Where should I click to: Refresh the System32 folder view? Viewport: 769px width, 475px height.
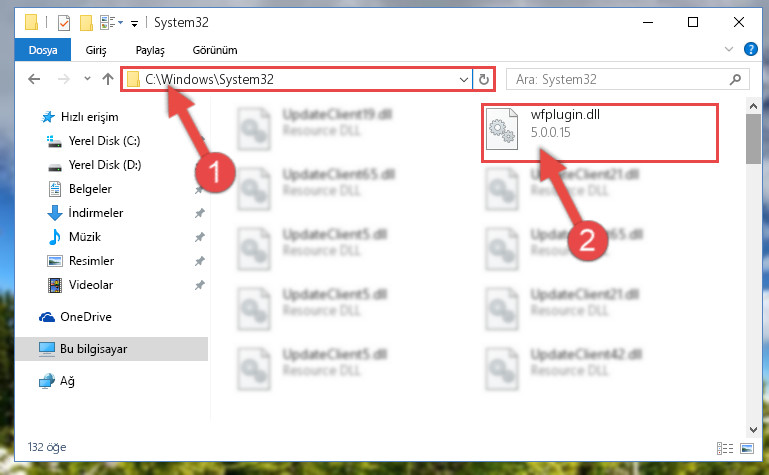click(484, 79)
